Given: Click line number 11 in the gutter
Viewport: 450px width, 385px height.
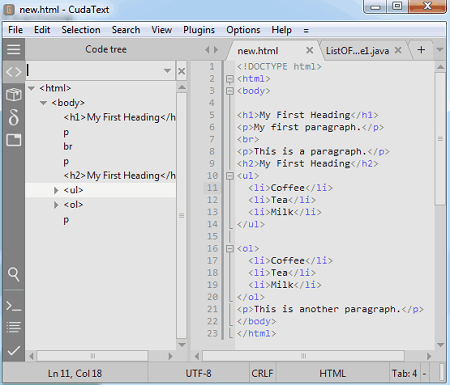Looking at the screenshot, I should click(x=212, y=188).
